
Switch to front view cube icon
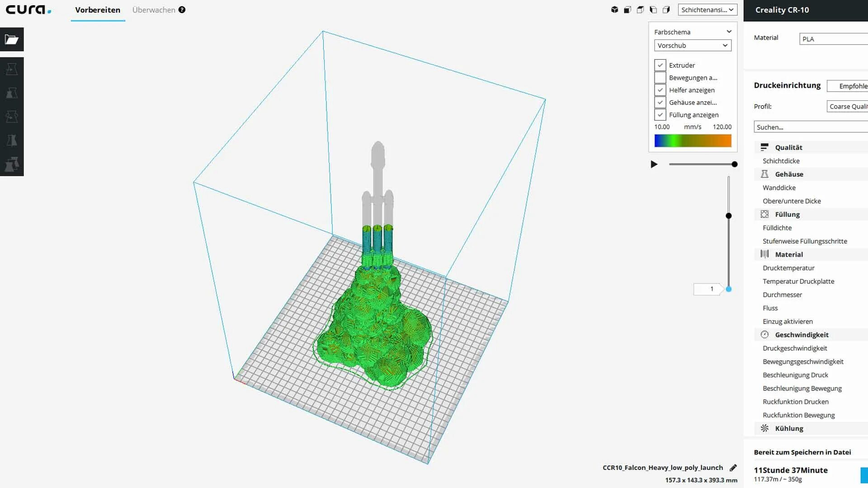[627, 9]
